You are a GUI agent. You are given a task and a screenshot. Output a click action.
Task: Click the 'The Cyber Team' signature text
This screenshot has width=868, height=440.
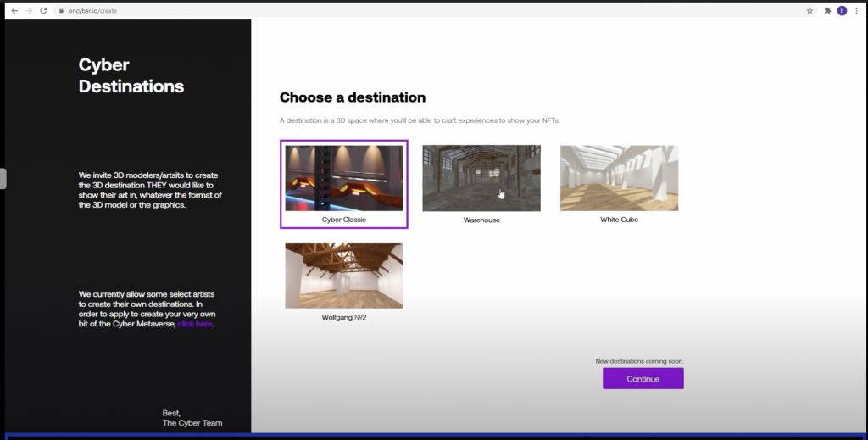[192, 423]
